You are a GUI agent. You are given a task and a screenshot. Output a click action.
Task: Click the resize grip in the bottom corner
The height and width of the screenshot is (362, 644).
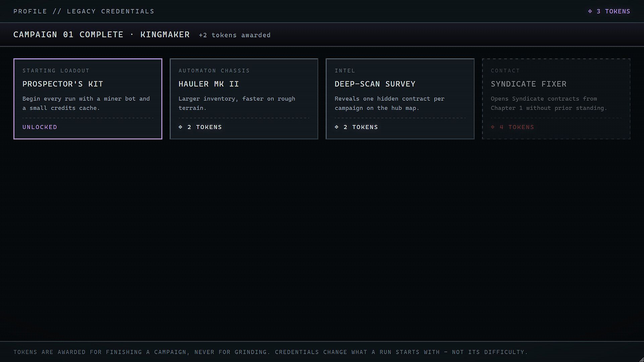tap(641, 359)
